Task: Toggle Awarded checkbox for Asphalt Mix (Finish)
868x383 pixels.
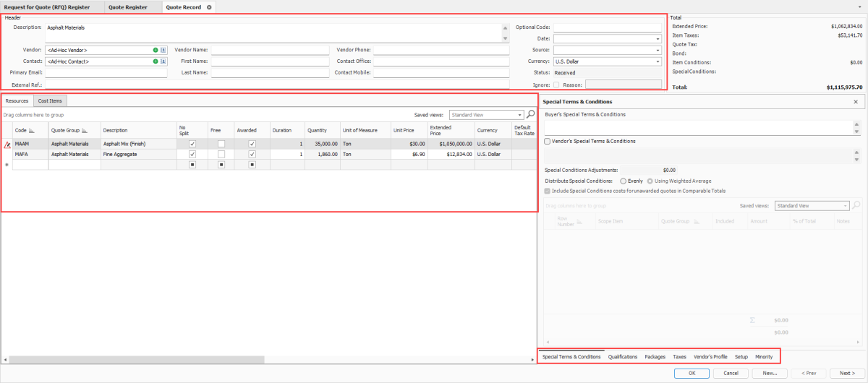Action: [252, 144]
